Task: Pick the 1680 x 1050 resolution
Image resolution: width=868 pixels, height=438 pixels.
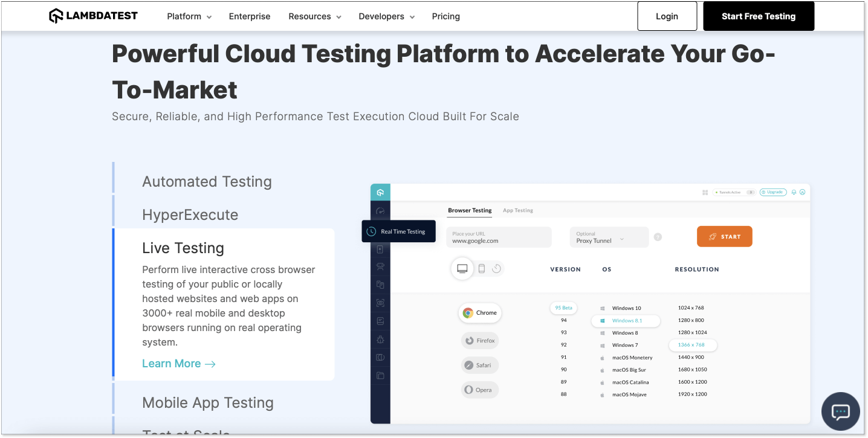Action: click(692, 369)
